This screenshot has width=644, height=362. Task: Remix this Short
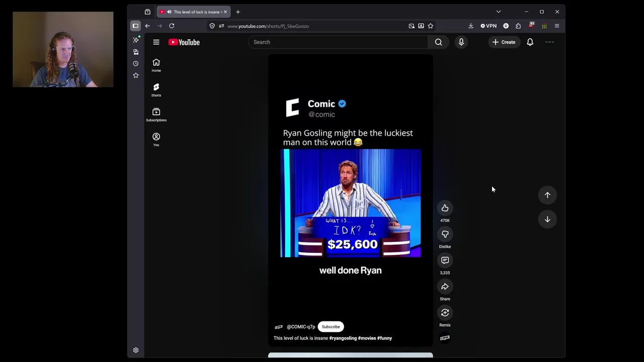(x=445, y=313)
